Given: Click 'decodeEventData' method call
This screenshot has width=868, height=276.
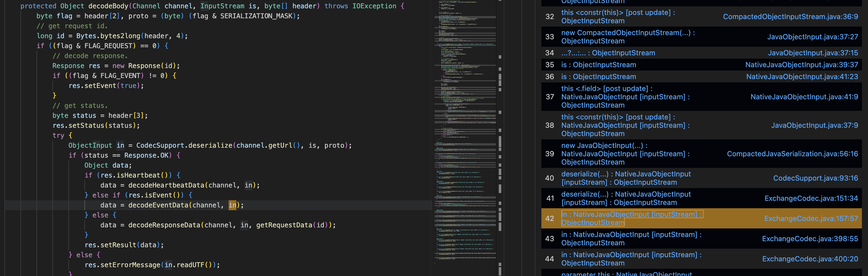Looking at the screenshot, I should (158, 205).
